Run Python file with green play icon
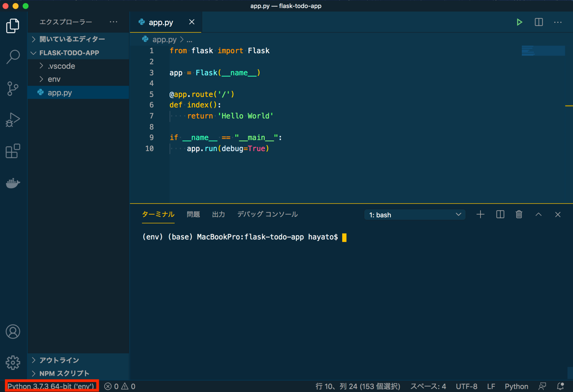The width and height of the screenshot is (573, 392). tap(519, 22)
